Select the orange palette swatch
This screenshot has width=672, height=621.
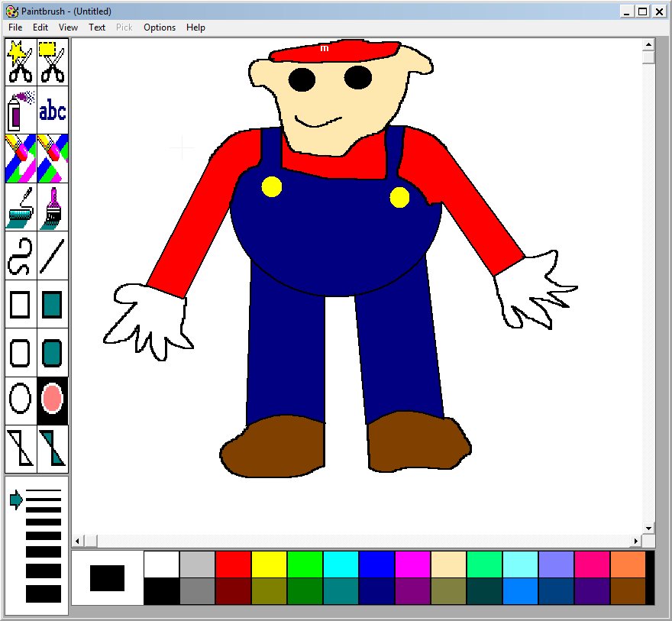pos(628,564)
